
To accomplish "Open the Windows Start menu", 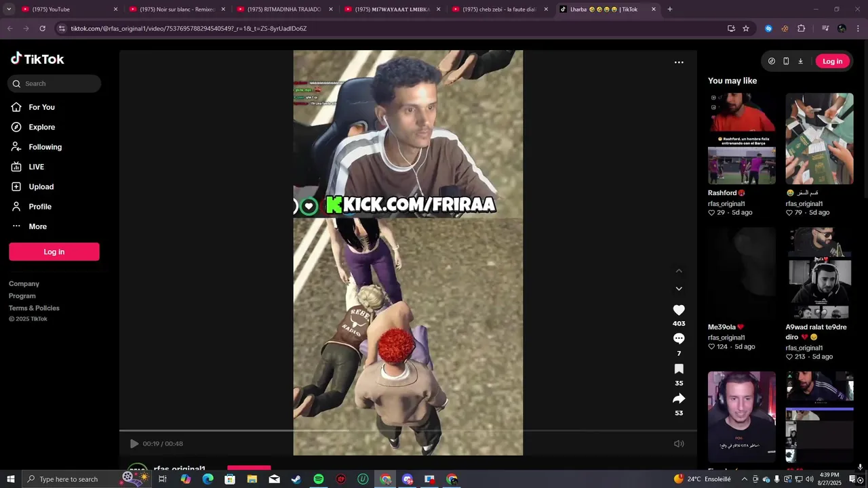I will (x=10, y=479).
